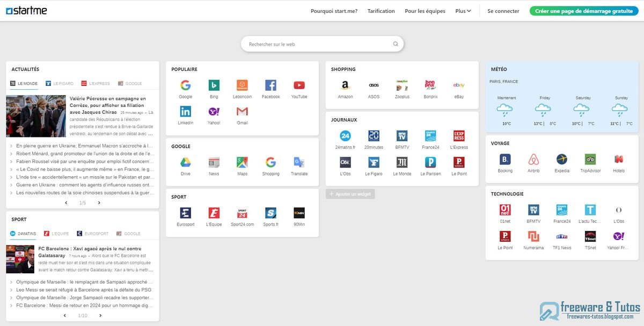Switch to Google tab in Actualités
This screenshot has height=326, width=644.
pyautogui.click(x=130, y=84)
